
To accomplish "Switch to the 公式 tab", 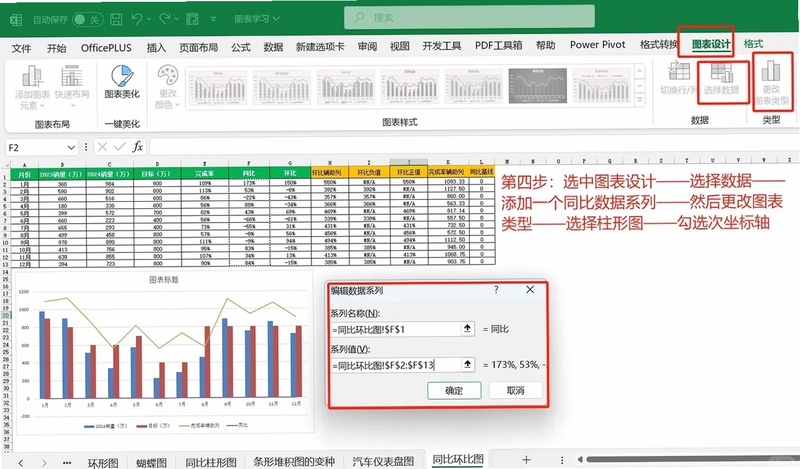I will (x=240, y=47).
